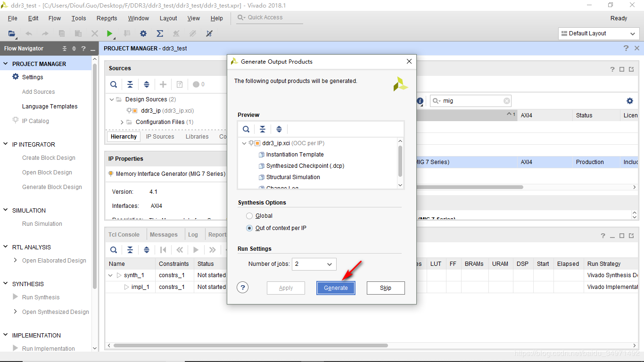Open IP Catalog settings gear
The height and width of the screenshot is (362, 644).
click(630, 101)
